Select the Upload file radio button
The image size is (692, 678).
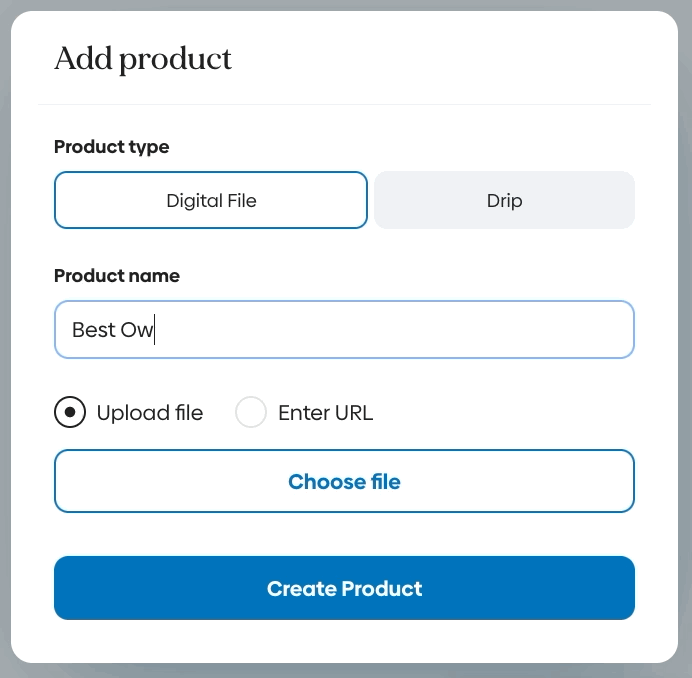coord(70,412)
